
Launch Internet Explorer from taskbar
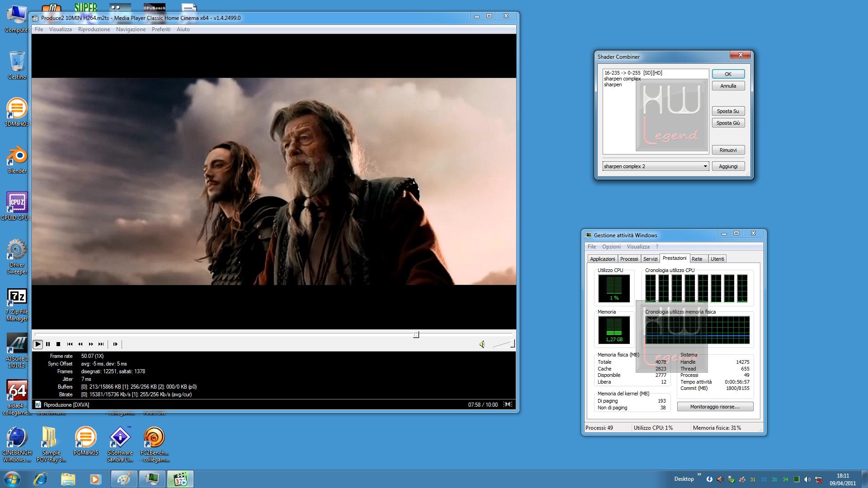pos(41,479)
